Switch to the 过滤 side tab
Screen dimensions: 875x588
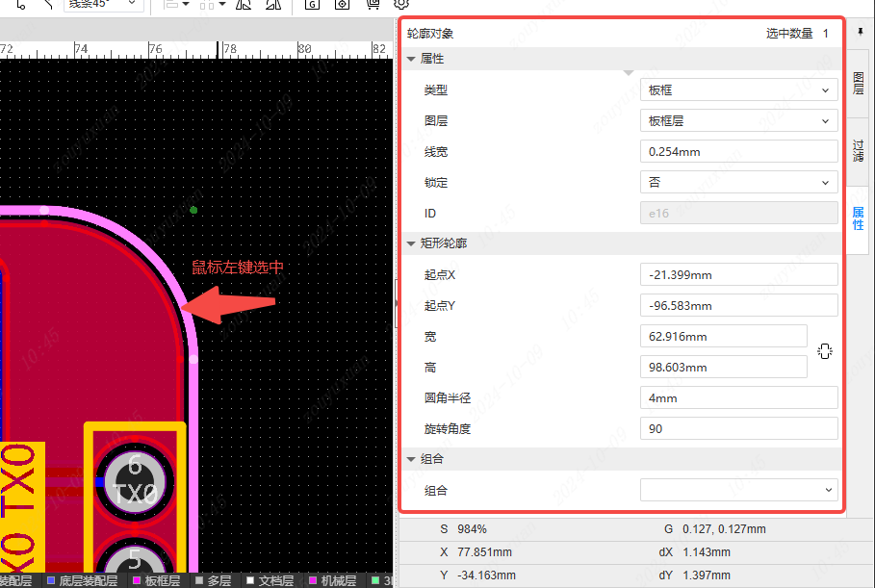pos(859,151)
